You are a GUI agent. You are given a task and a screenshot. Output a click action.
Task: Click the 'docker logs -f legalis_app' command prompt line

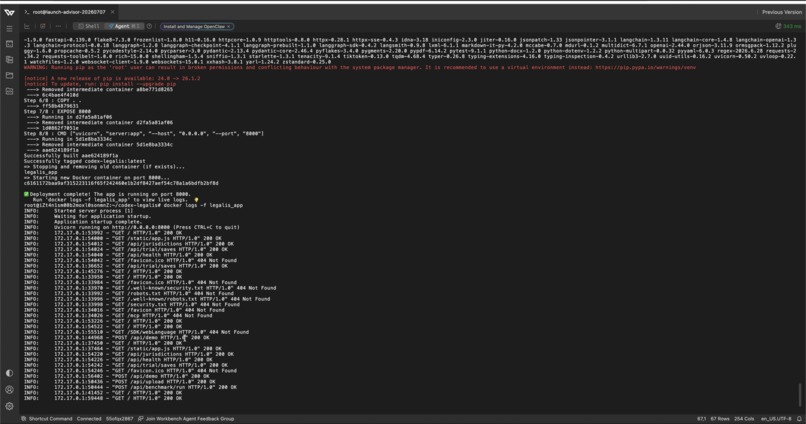[x=133, y=205]
